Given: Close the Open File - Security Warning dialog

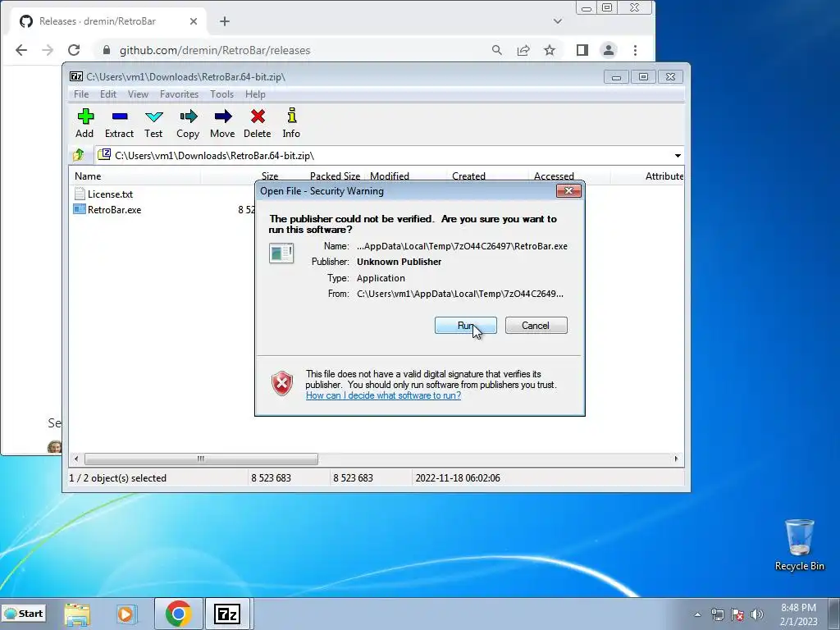Looking at the screenshot, I should 568,190.
